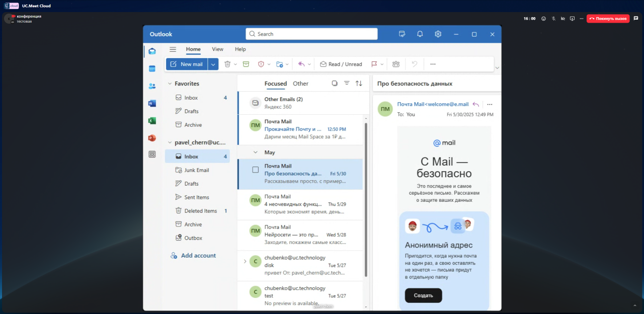Open Outlook settings gear
Image resolution: width=644 pixels, height=314 pixels.
438,34
